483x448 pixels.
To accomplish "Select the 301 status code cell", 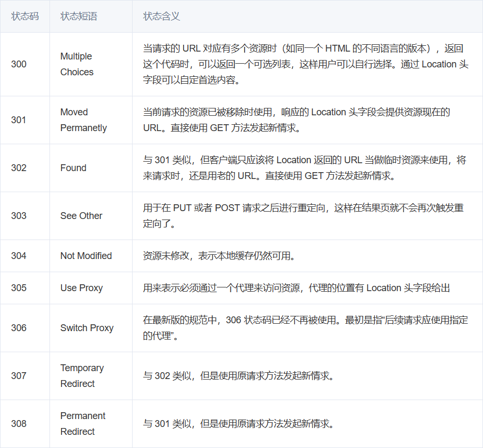I will click(x=19, y=120).
